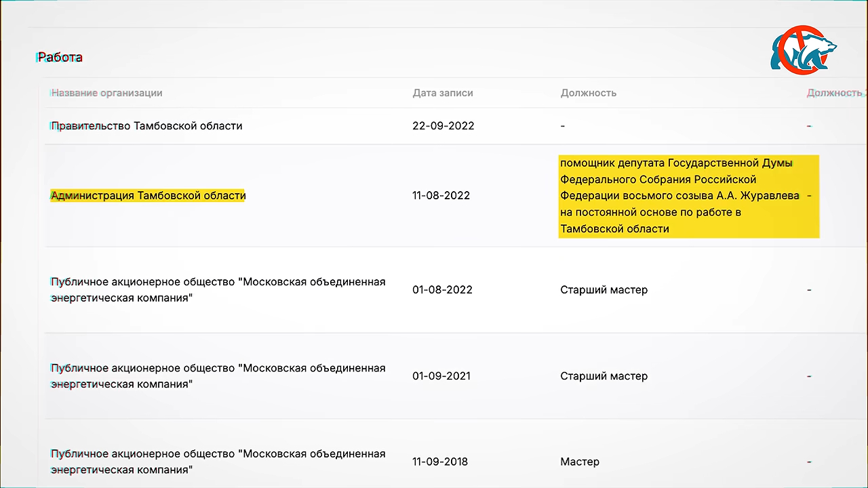
Task: Select the date "11-09-2018"
Action: (440, 462)
